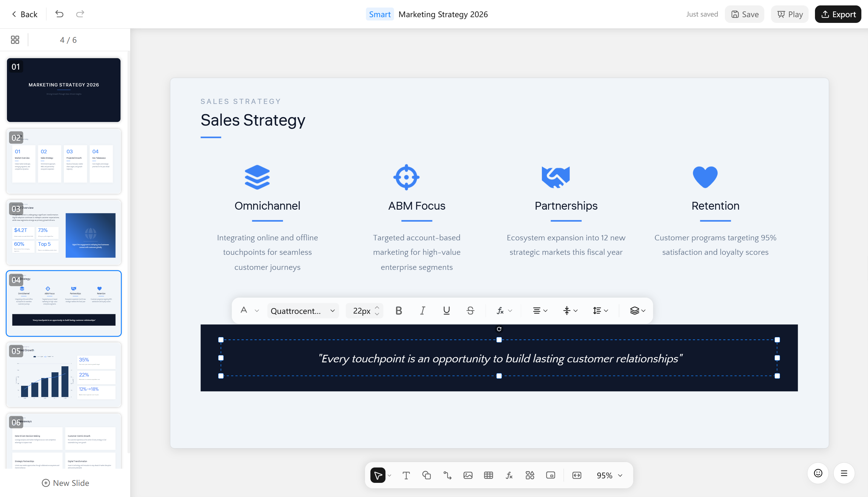The image size is (868, 497).
Task: Select the connector line tool
Action: tap(447, 475)
